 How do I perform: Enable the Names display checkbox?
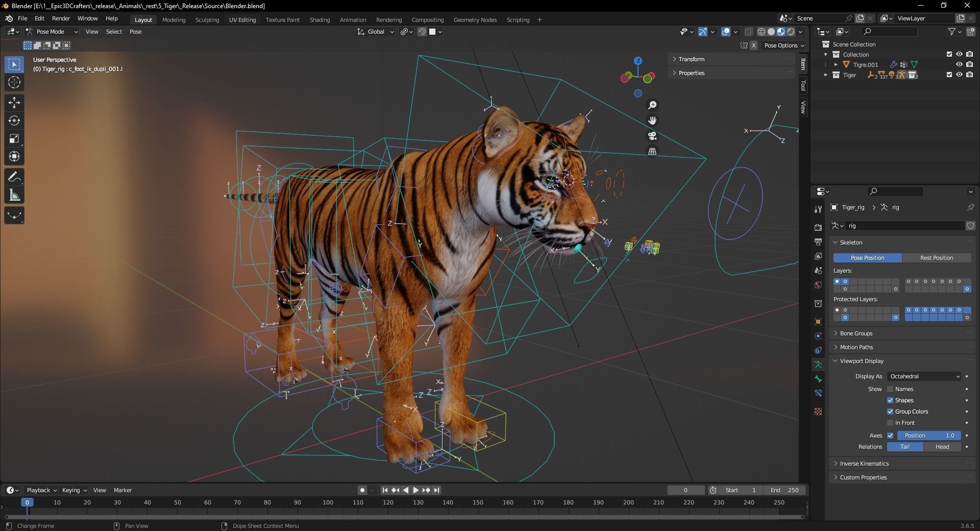click(x=890, y=389)
